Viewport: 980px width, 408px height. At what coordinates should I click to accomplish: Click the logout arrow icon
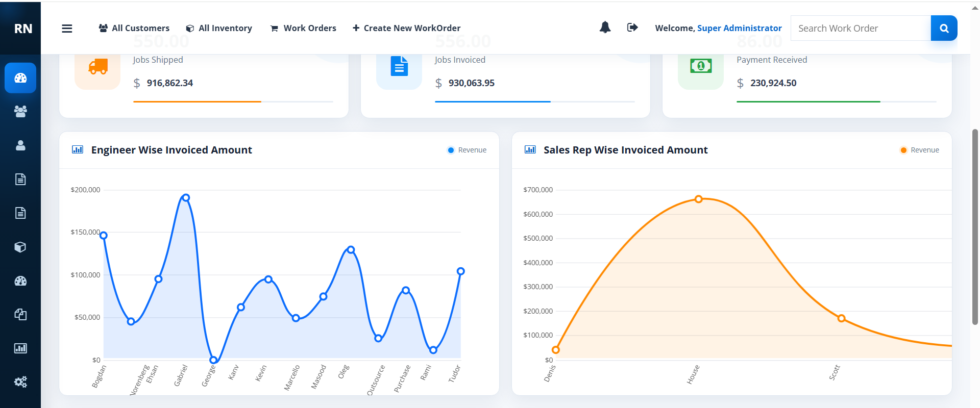coord(632,28)
